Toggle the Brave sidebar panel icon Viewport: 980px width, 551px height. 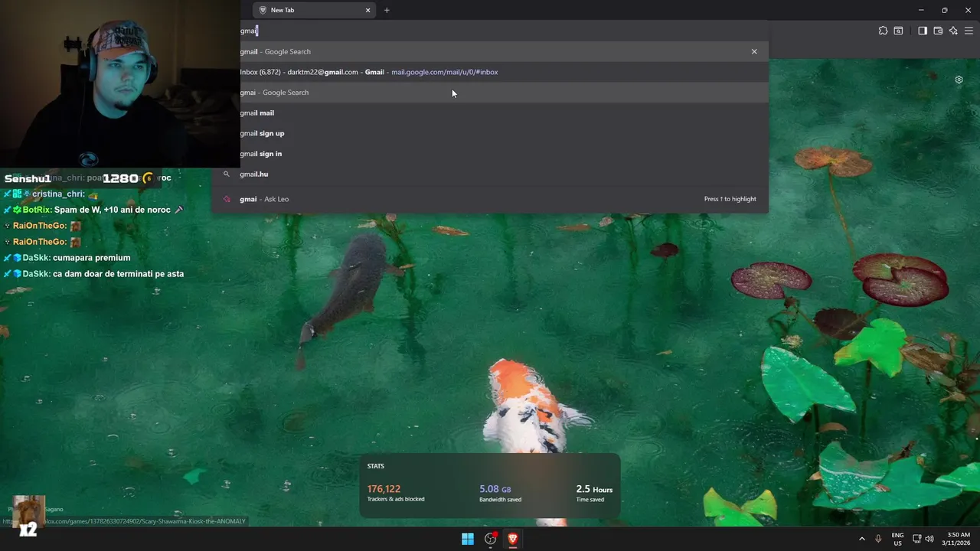coord(923,31)
